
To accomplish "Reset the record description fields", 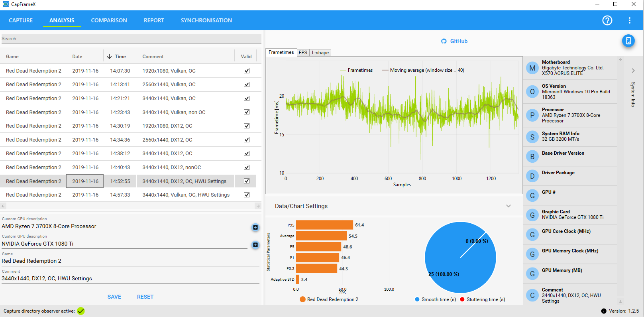I will click(x=145, y=297).
